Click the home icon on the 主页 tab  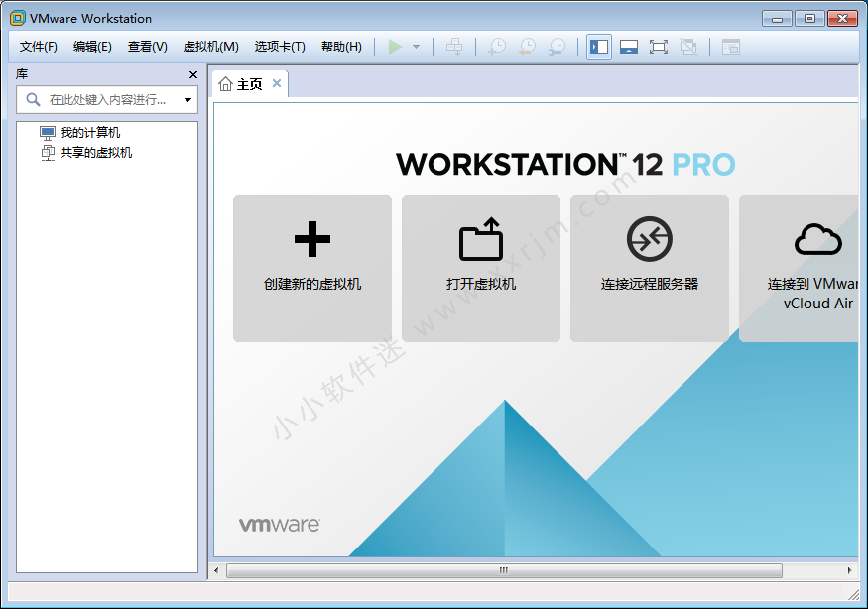point(225,84)
